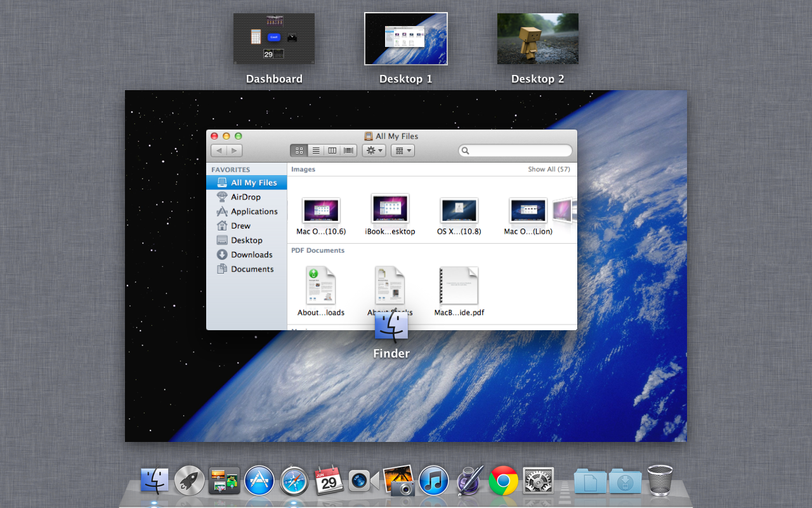Viewport: 812px width, 508px height.
Task: Click the All My Files window title text
Action: tap(397, 136)
